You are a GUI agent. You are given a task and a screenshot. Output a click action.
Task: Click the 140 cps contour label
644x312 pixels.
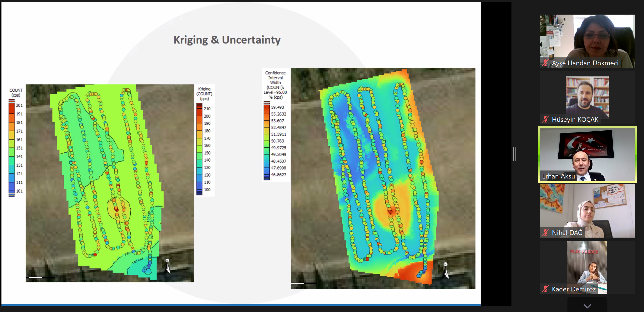click(x=137, y=261)
